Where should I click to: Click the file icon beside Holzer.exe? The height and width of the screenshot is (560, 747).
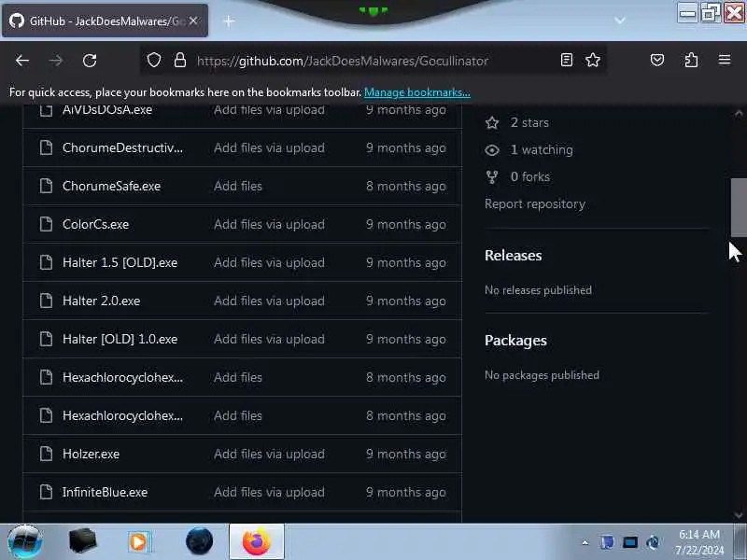(46, 454)
